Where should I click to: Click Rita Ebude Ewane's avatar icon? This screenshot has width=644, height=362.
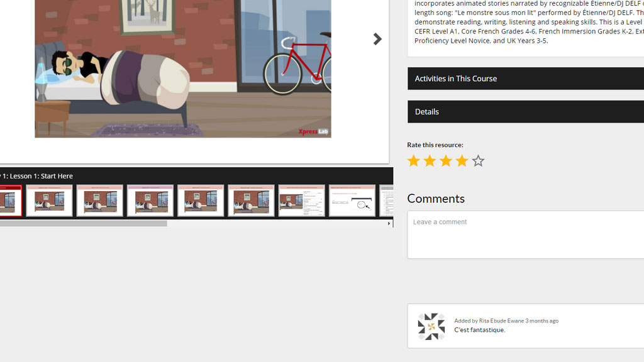431,327
